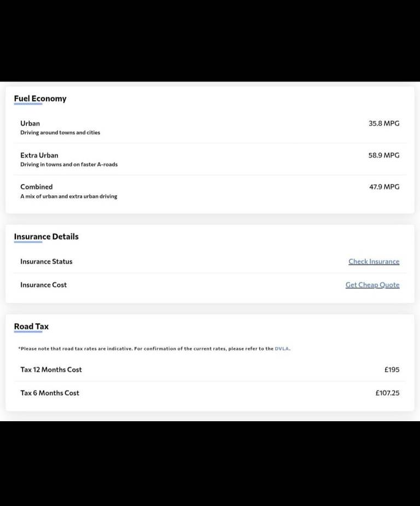Click the Insurance Status label

click(46, 261)
